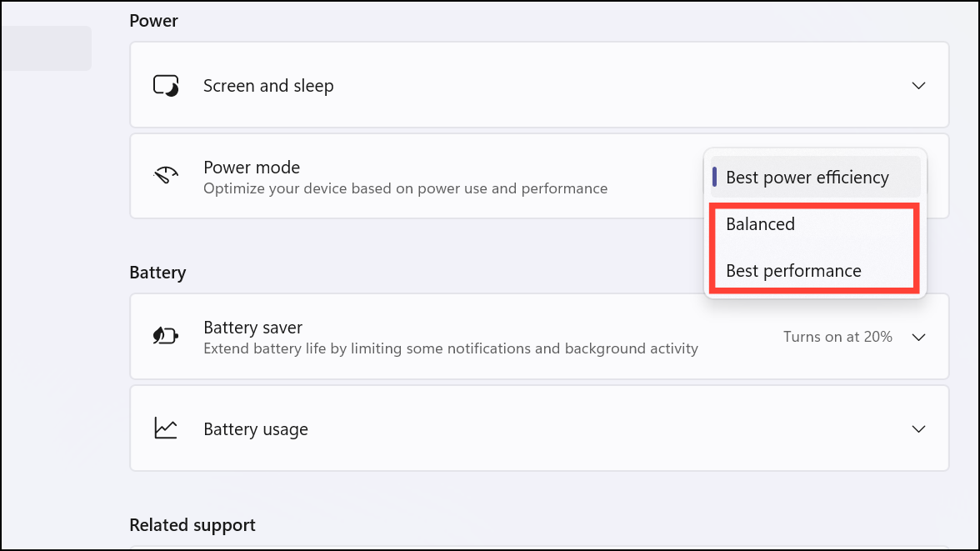Screen dimensions: 980x551
Task: Click the Battery usage chevron arrow
Action: click(918, 428)
